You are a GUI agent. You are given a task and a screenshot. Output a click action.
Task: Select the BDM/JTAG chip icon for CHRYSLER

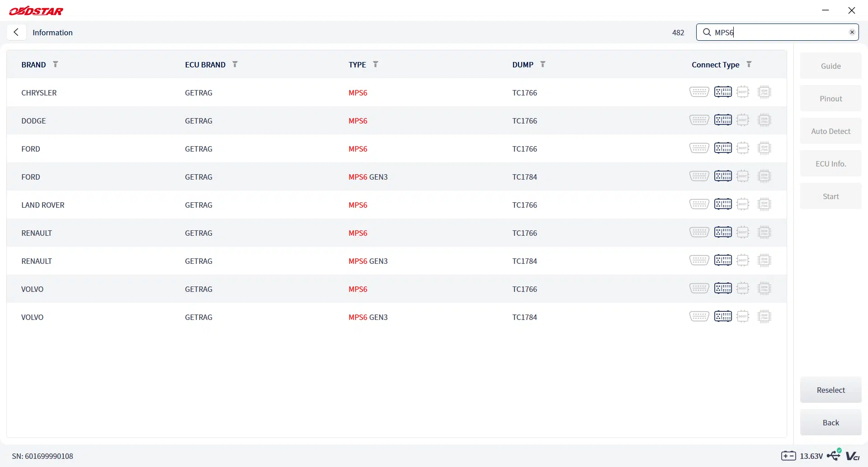tap(764, 92)
